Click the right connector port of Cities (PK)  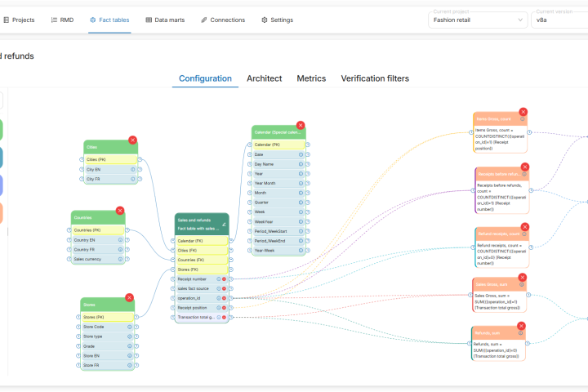click(140, 159)
